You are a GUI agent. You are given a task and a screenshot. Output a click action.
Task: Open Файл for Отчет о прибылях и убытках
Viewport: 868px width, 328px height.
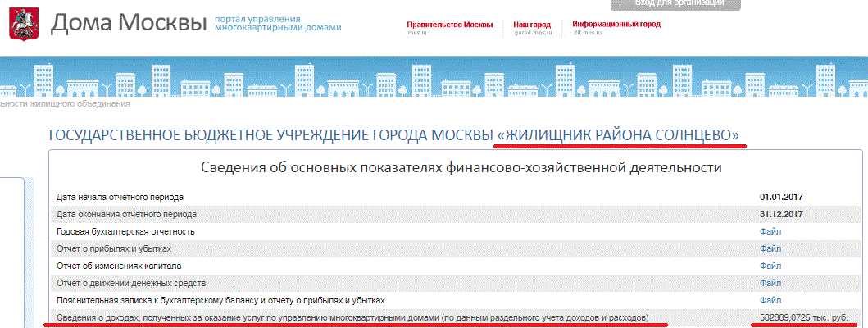point(770,248)
